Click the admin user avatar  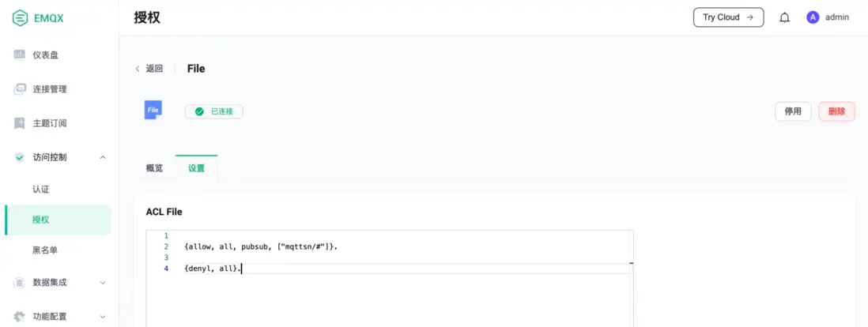[813, 17]
